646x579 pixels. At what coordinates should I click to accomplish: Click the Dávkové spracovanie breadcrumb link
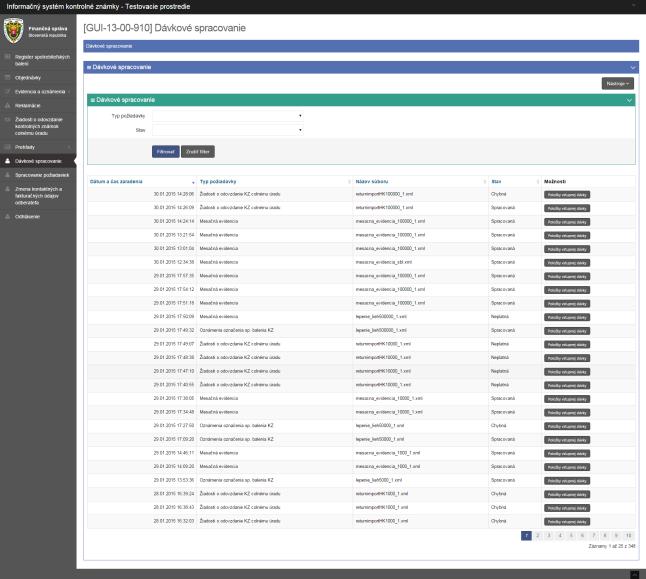coord(109,46)
